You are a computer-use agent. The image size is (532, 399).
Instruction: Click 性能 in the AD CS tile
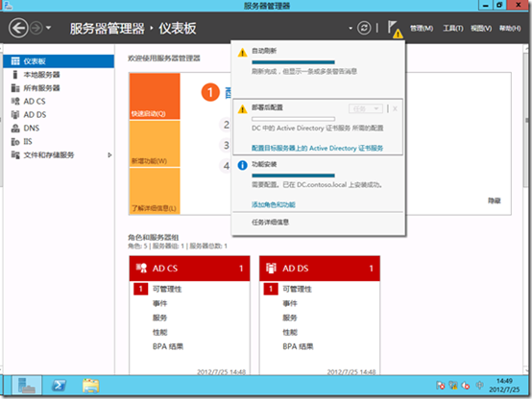click(159, 332)
